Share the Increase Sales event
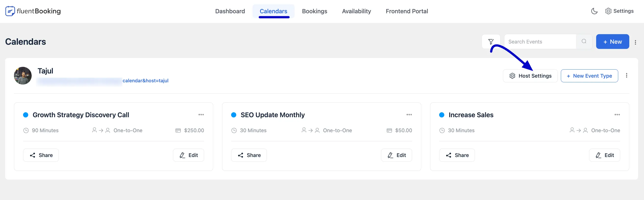The height and width of the screenshot is (200, 644). [x=457, y=155]
